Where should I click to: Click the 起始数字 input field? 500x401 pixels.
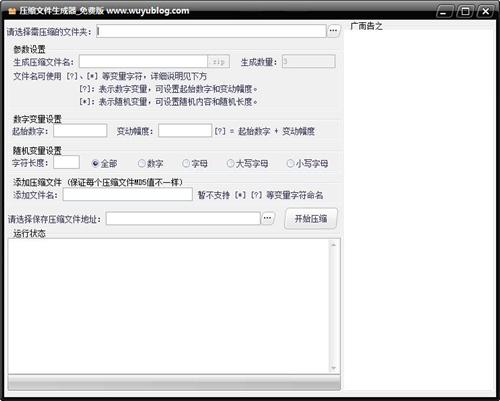[x=80, y=131]
